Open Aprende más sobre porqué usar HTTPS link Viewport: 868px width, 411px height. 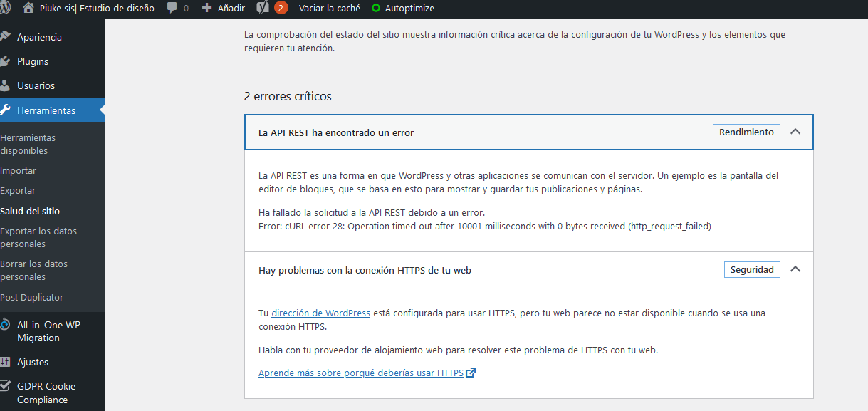click(x=361, y=373)
